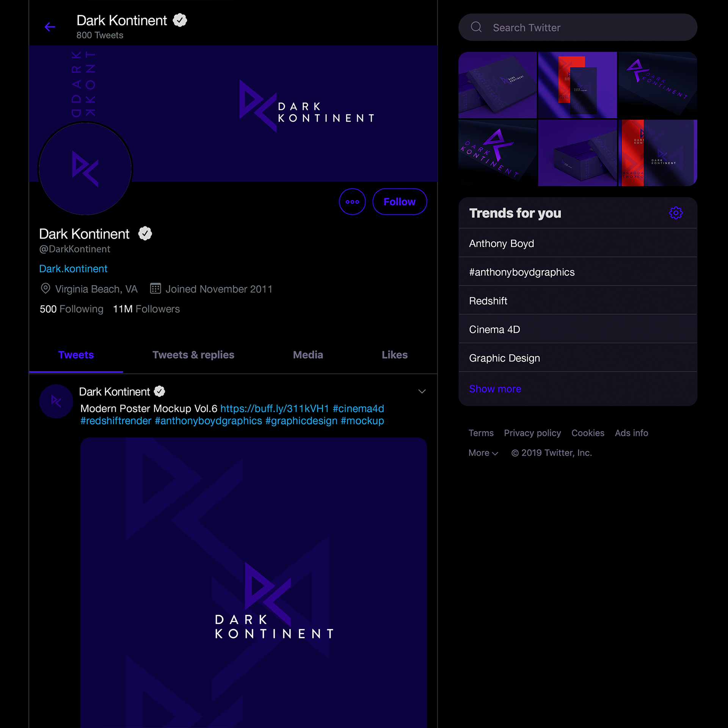
Task: Follow Dark Kontinent
Action: (400, 202)
